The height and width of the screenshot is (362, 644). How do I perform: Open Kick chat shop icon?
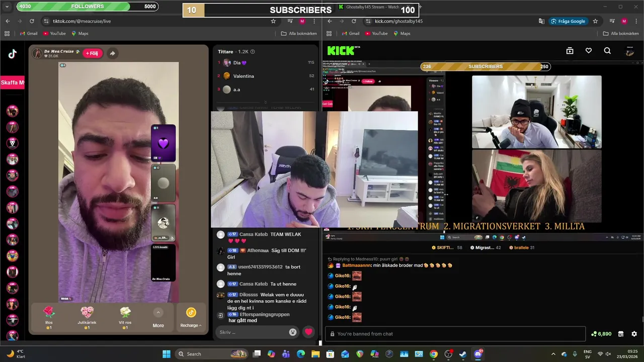(621, 334)
